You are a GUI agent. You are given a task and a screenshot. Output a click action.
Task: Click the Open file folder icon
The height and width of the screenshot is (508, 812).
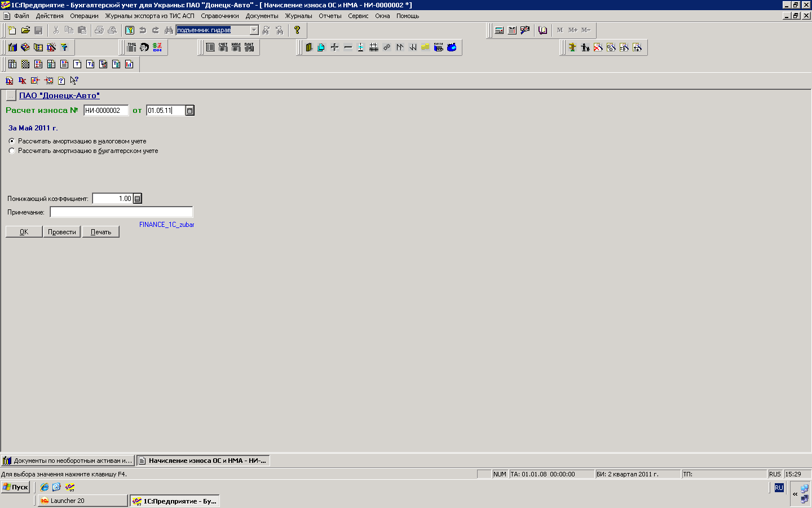pyautogui.click(x=25, y=30)
